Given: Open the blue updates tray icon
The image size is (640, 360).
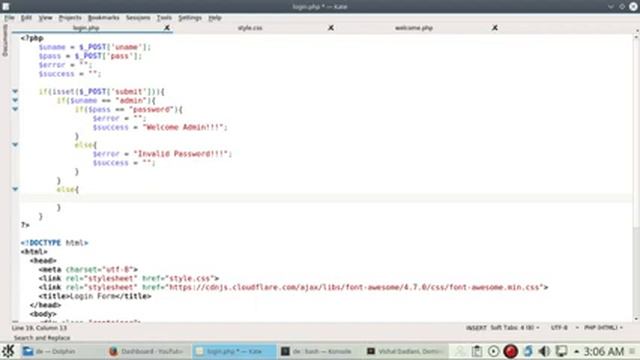Looking at the screenshot, I should (x=528, y=351).
